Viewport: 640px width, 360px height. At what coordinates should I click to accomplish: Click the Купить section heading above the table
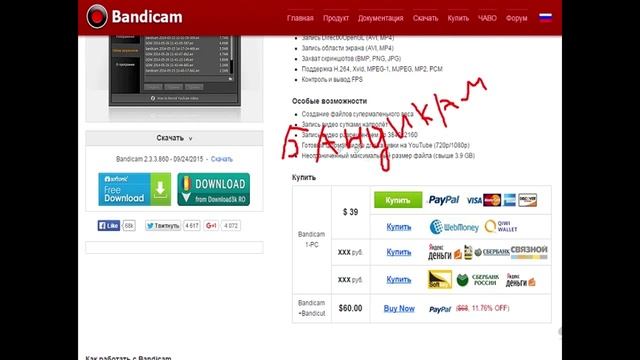(x=304, y=178)
